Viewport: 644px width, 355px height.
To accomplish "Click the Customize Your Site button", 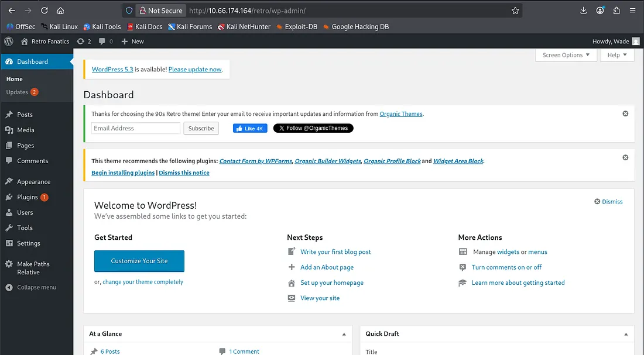I will click(139, 261).
